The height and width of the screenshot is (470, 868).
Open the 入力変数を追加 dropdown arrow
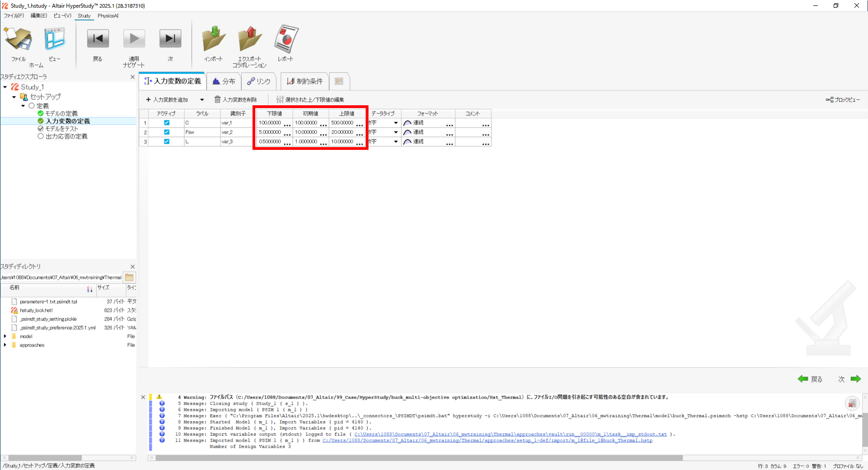coord(202,100)
